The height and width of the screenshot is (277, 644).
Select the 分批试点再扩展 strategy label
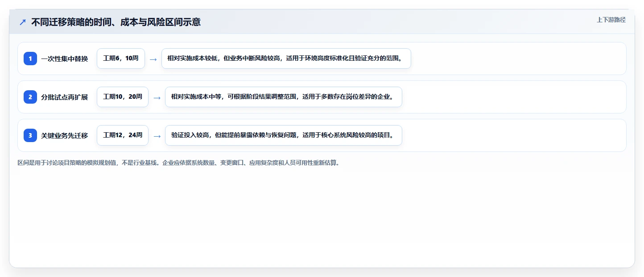65,97
